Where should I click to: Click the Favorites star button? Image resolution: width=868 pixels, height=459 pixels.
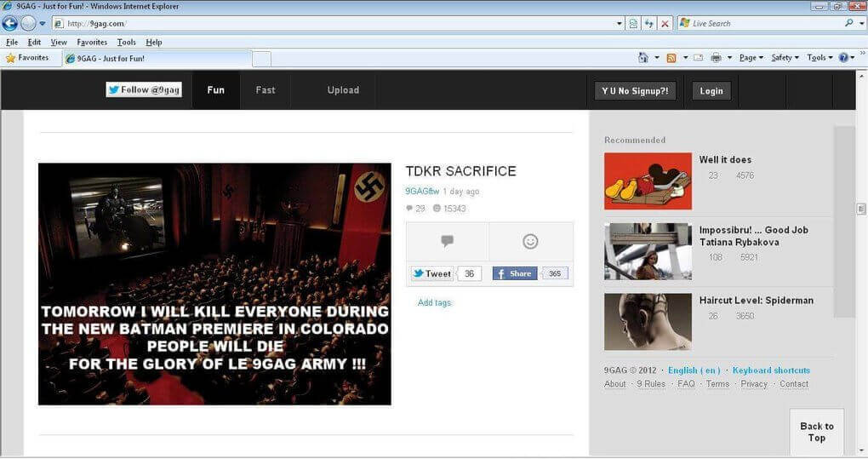tap(27, 58)
